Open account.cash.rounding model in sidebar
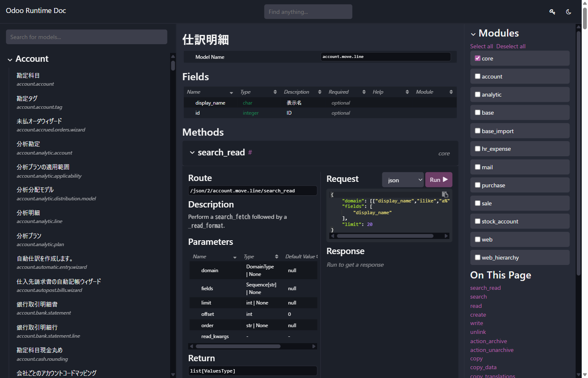Screen dimensions: 588x378 coord(42,354)
